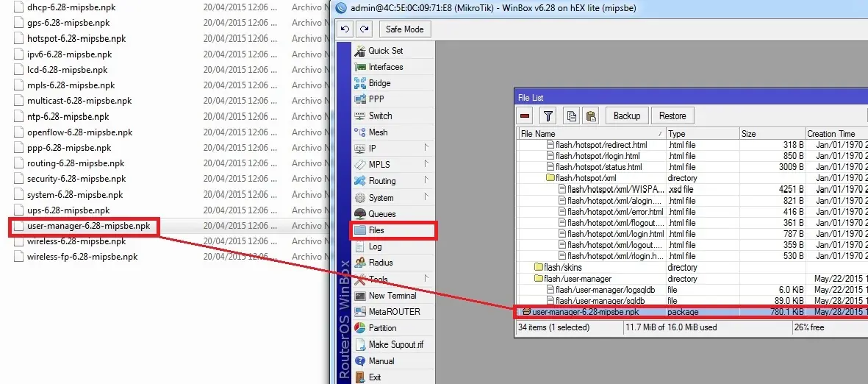Click the Exit icon in sidebar
The height and width of the screenshot is (384, 868).
point(360,377)
